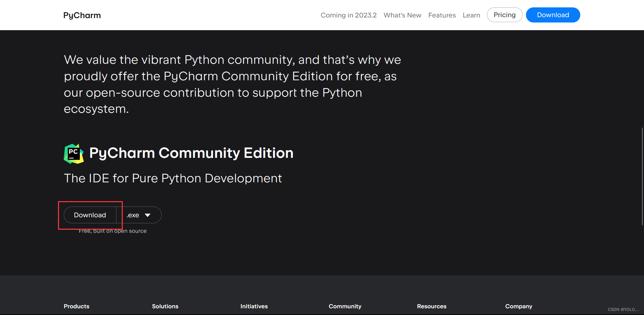Click the PyCharm Community Edition logo icon

click(x=74, y=153)
